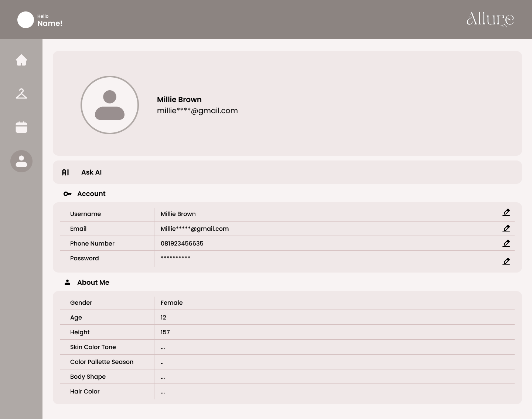This screenshot has height=419, width=532.
Task: Click the Color Pallette Season value
Action: pyautogui.click(x=162, y=362)
